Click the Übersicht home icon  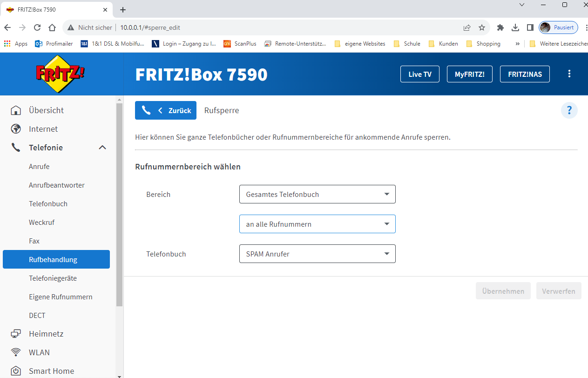pos(16,110)
